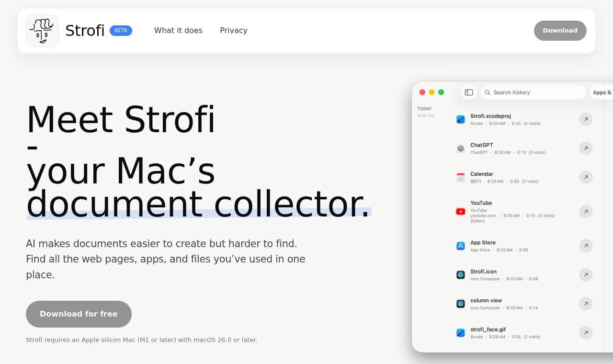Open the Calendar entry with its arrow button

(586, 177)
